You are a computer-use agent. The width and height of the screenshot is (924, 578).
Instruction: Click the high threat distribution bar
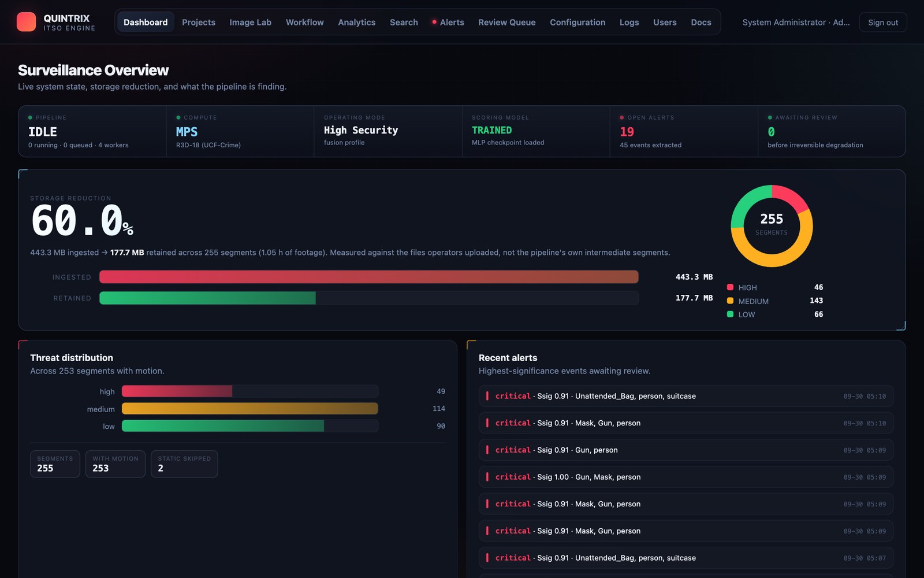[x=177, y=391]
